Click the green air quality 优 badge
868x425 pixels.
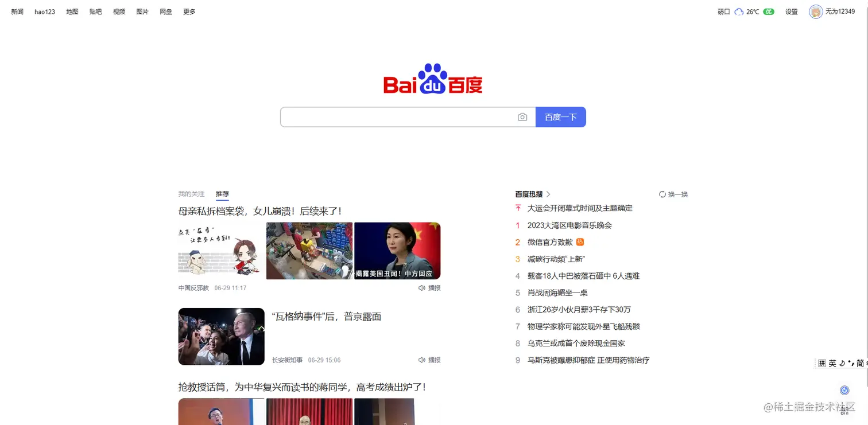pyautogui.click(x=769, y=11)
